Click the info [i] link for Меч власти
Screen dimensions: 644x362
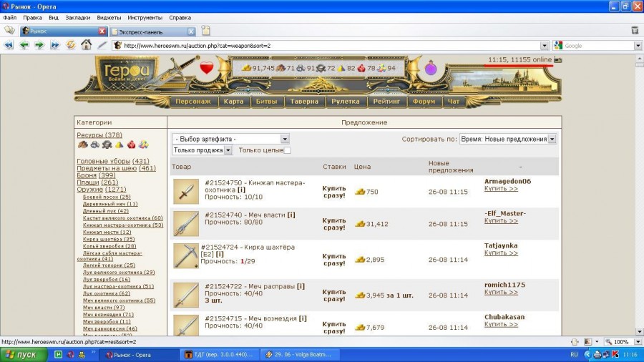point(291,215)
